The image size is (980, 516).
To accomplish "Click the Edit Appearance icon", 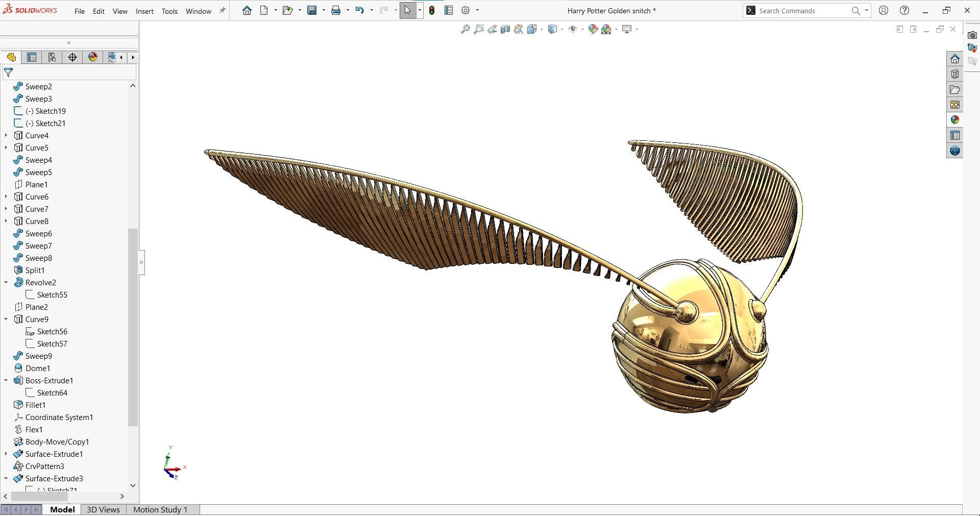I will point(593,30).
